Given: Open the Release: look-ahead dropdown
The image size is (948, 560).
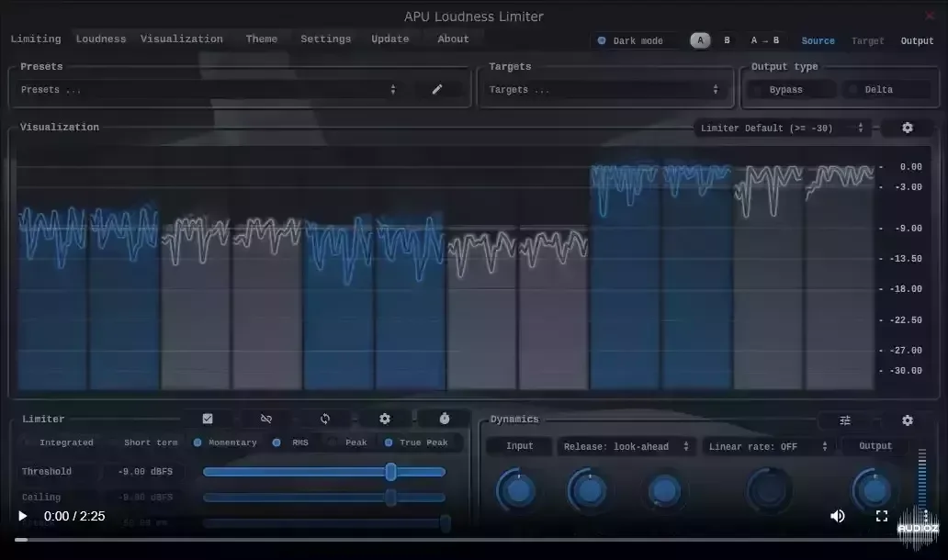Looking at the screenshot, I should pyautogui.click(x=626, y=446).
